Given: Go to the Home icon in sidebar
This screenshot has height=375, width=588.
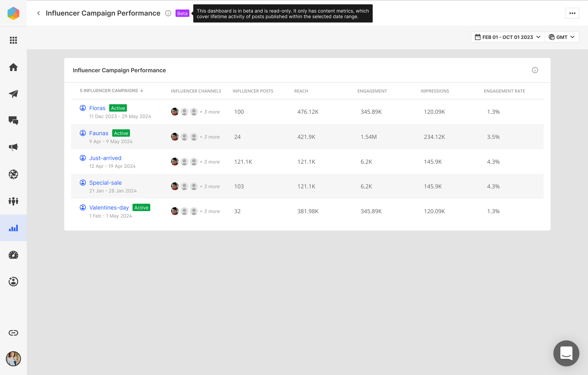Looking at the screenshot, I should click(13, 67).
